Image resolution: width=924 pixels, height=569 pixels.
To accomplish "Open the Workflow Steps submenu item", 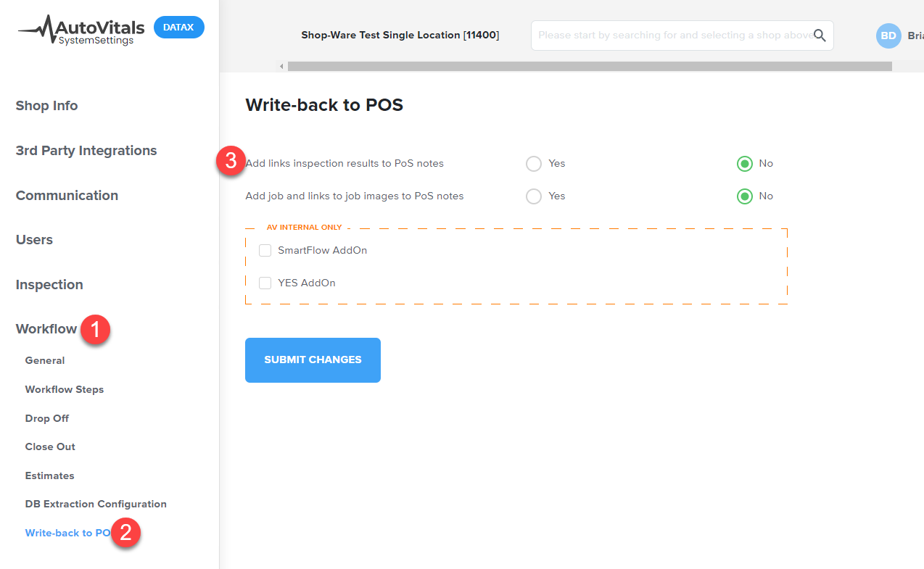I will pos(65,389).
